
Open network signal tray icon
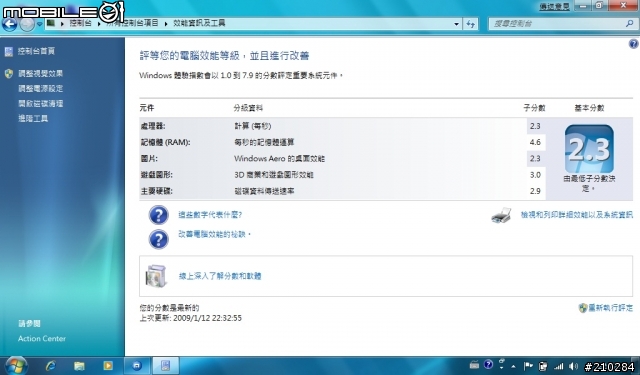point(558,366)
